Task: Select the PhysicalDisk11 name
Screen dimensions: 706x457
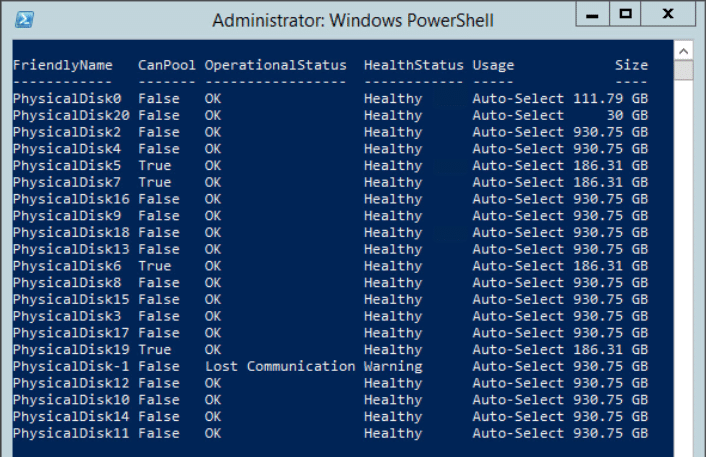Action: (71, 434)
